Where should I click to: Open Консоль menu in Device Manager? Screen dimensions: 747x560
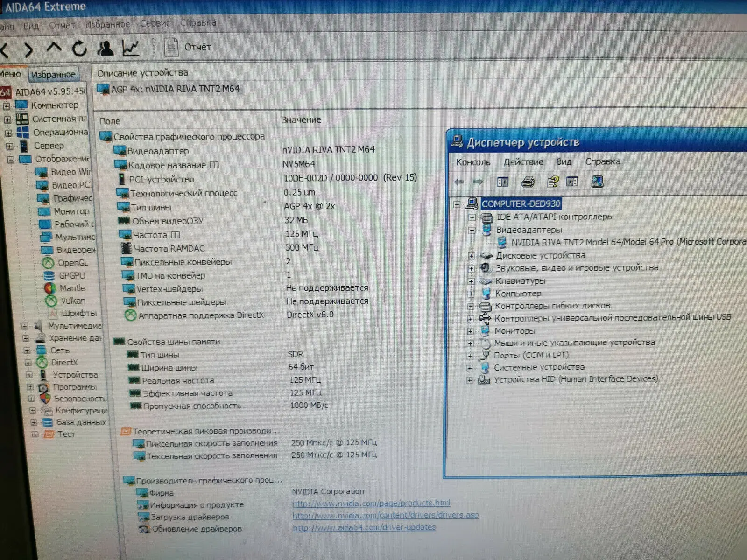coord(473,162)
